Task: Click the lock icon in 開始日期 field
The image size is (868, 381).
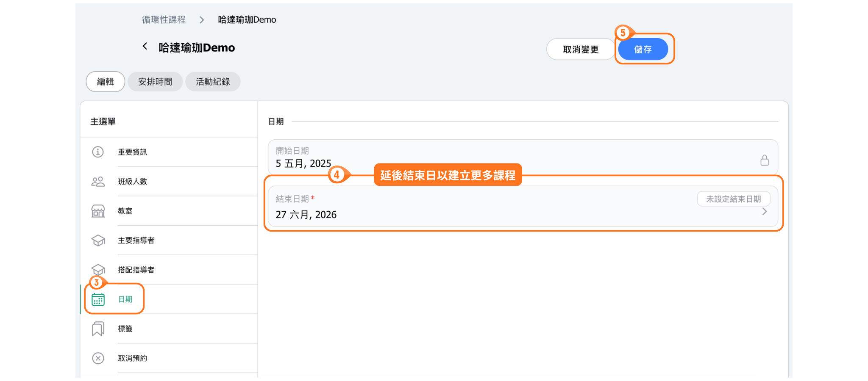Action: point(764,160)
